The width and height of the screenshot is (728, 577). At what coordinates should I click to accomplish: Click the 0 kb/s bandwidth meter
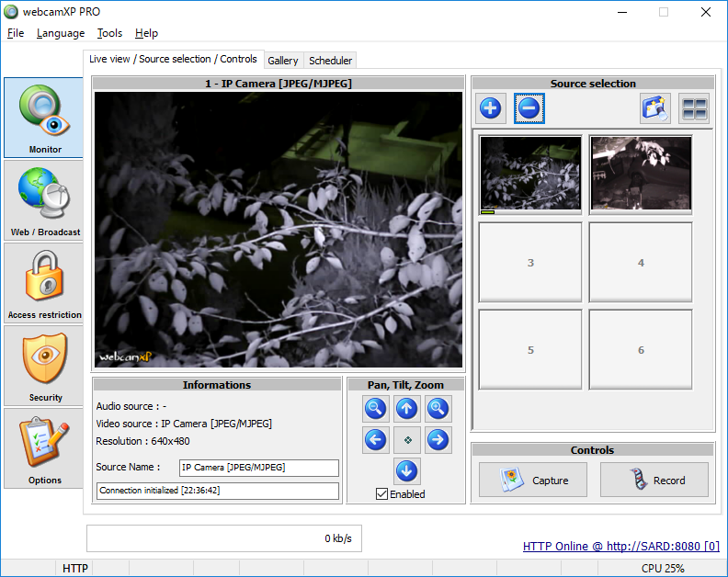tap(223, 538)
